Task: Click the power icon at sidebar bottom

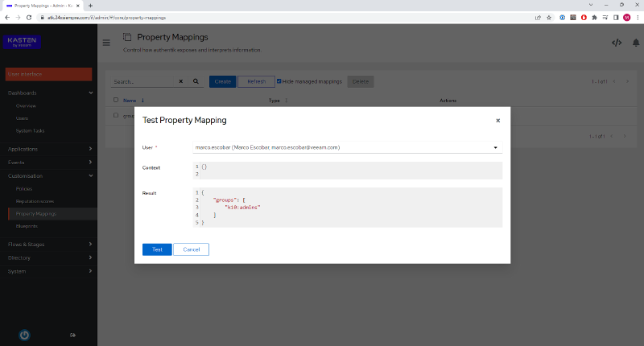Action: point(24,336)
